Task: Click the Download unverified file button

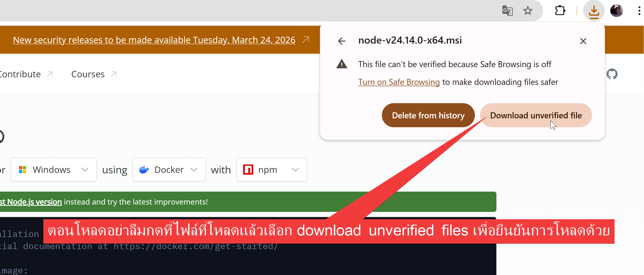Action: (x=536, y=115)
